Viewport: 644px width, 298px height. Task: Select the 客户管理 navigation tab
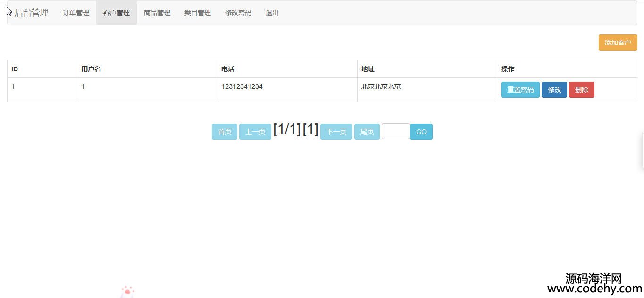pyautogui.click(x=117, y=13)
